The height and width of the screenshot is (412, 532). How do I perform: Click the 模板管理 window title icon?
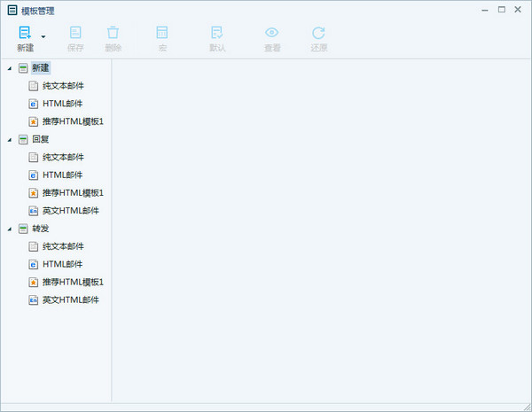(12, 10)
